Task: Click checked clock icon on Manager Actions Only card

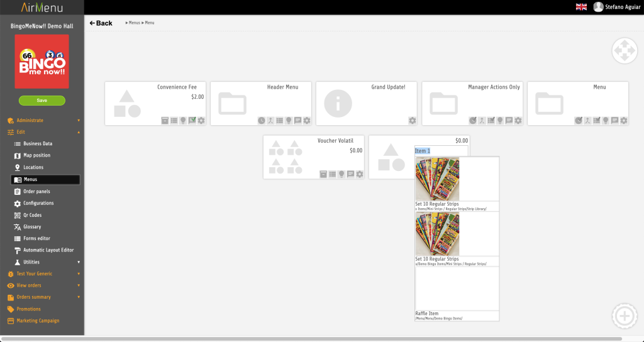Action: click(x=473, y=121)
